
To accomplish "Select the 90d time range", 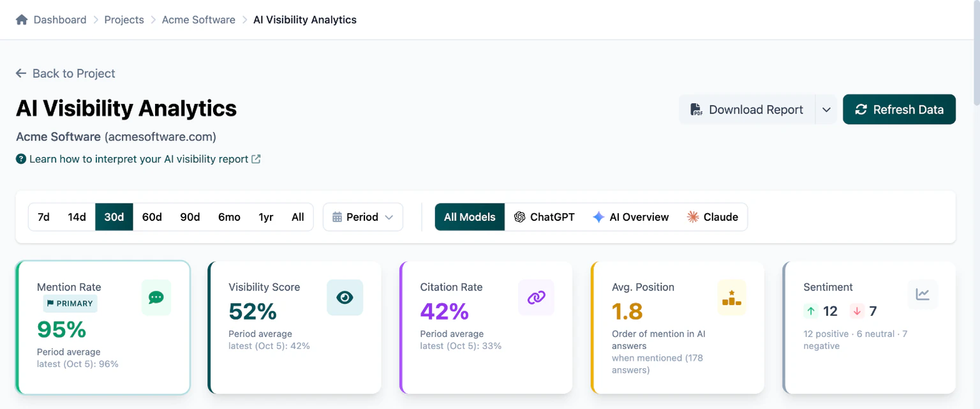I will click(190, 217).
